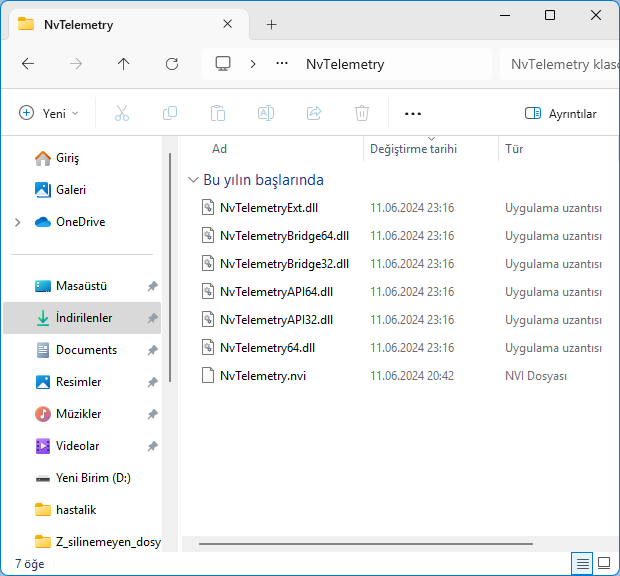Click the Paste clipboard icon

[x=218, y=113]
